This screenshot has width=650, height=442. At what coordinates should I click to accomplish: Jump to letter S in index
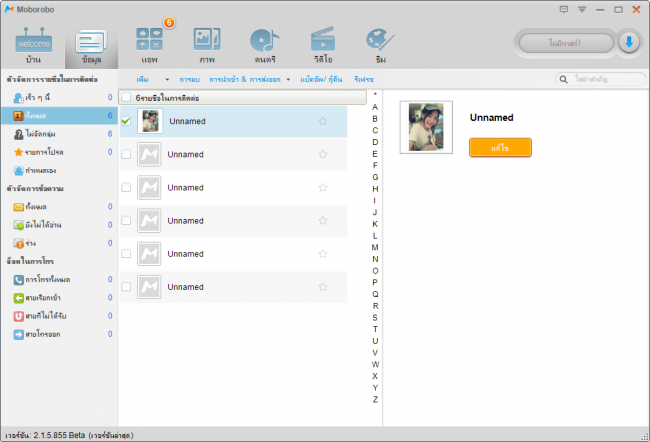pyautogui.click(x=375, y=318)
